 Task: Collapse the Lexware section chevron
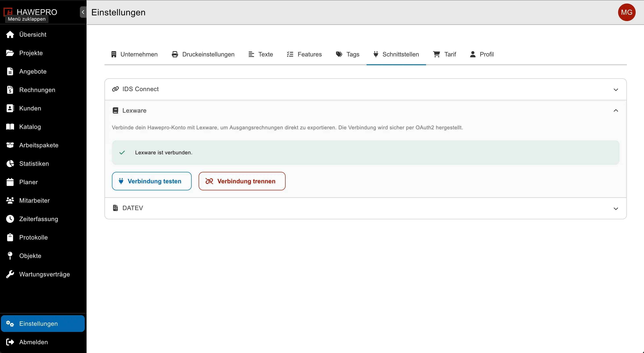pos(616,110)
